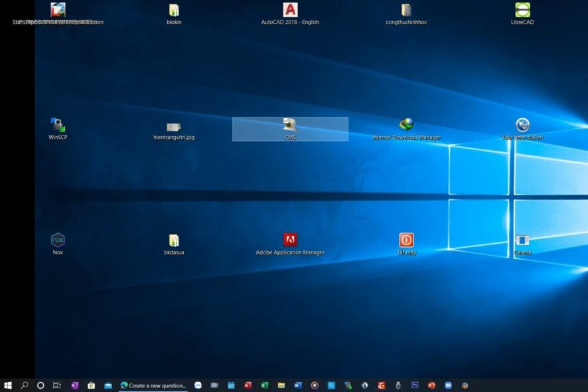Select the congthuchinhhoc folder
Viewport: 588px width, 392px height.
[406, 10]
